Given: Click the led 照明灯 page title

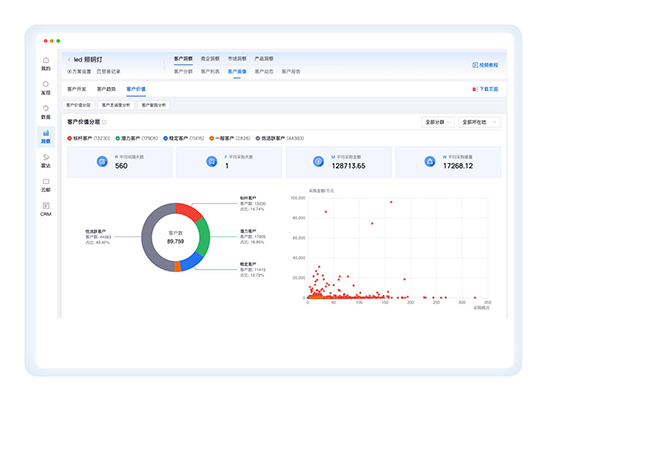Looking at the screenshot, I should 88,60.
